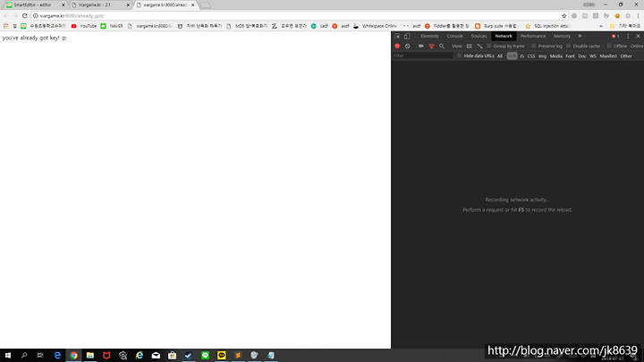Show the network overview waterfall

(479, 46)
